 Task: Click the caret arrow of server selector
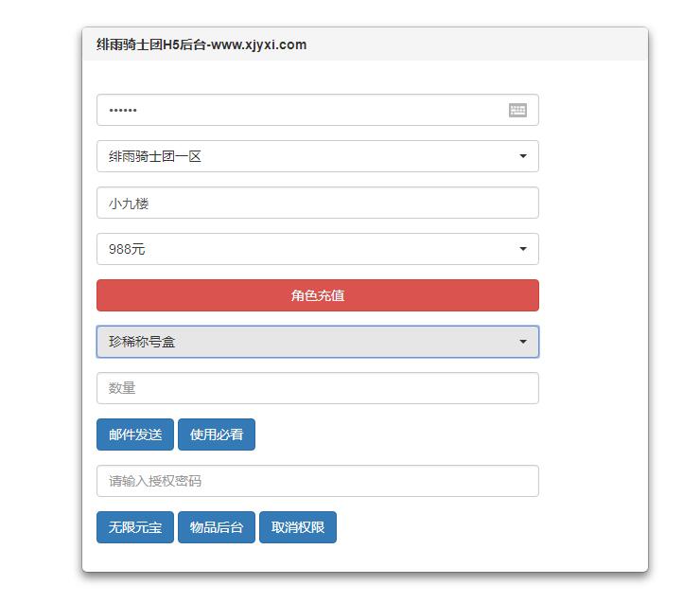(522, 156)
